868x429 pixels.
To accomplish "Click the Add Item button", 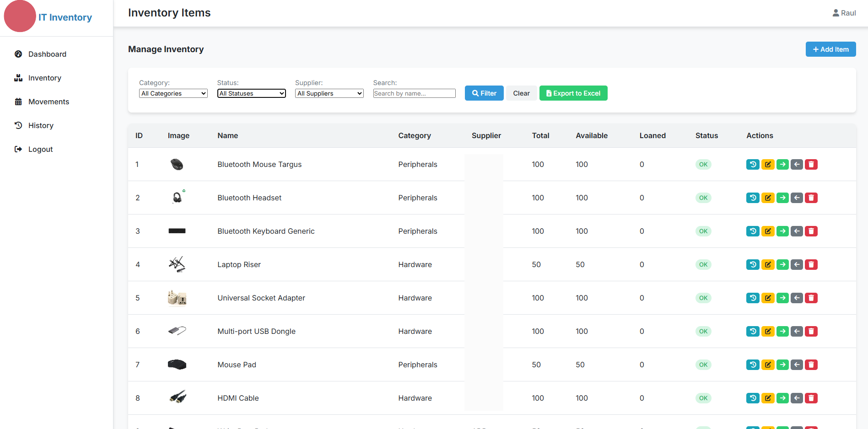I will (x=830, y=49).
